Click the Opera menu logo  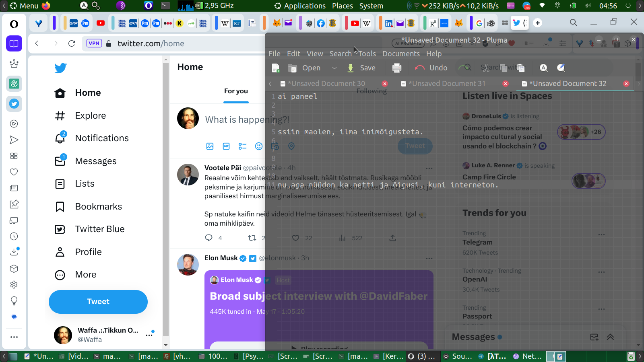click(x=14, y=24)
